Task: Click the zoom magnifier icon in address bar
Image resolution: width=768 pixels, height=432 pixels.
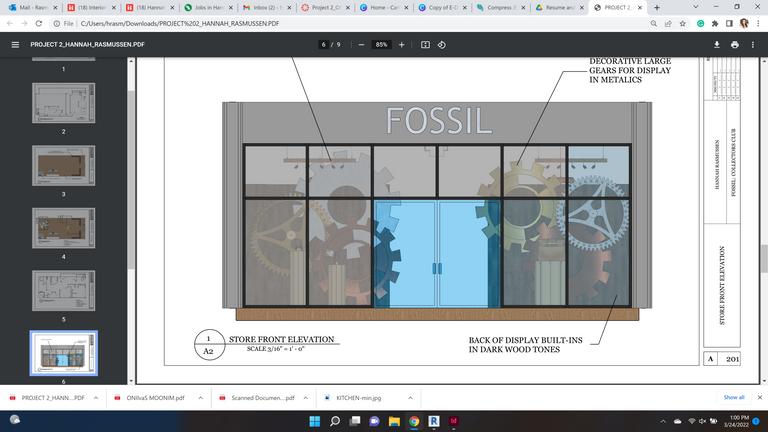Action: tap(653, 24)
